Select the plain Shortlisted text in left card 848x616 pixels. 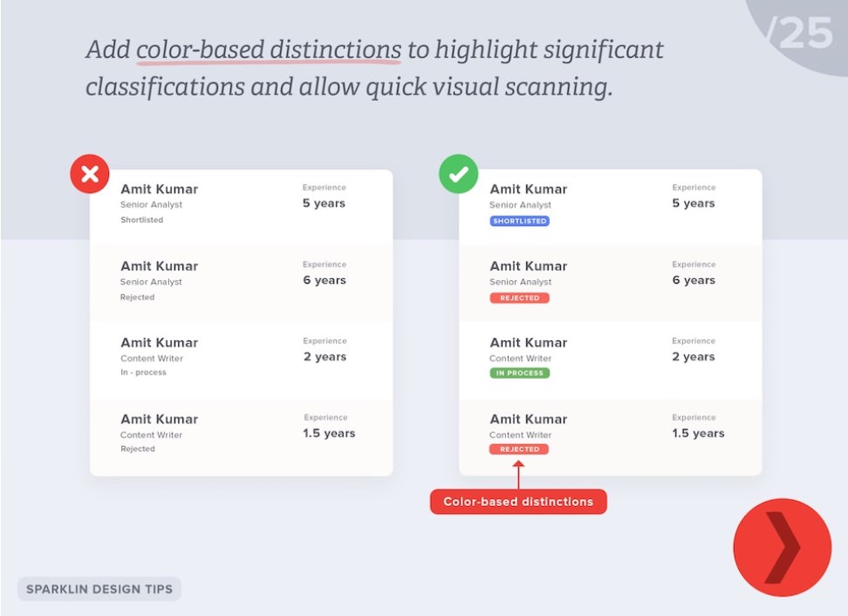tap(141, 220)
